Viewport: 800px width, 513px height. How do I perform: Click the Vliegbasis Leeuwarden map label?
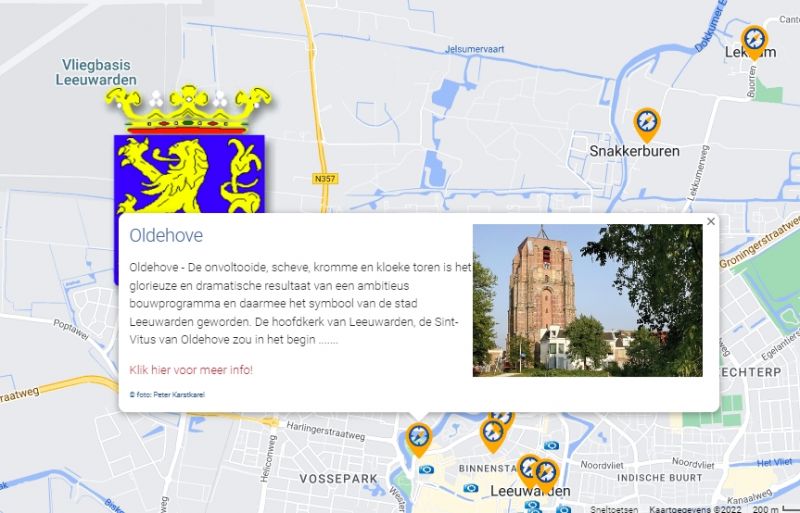pos(96,72)
